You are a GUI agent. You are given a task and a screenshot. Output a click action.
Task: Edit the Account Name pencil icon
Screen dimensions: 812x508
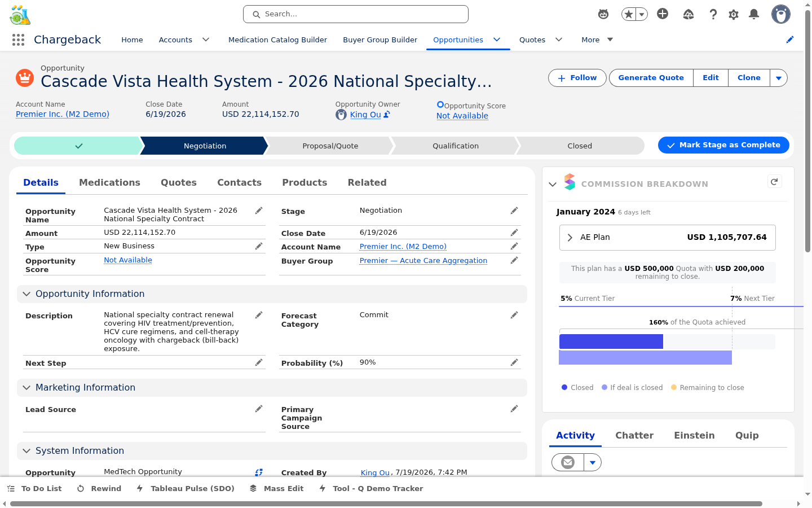coord(514,246)
